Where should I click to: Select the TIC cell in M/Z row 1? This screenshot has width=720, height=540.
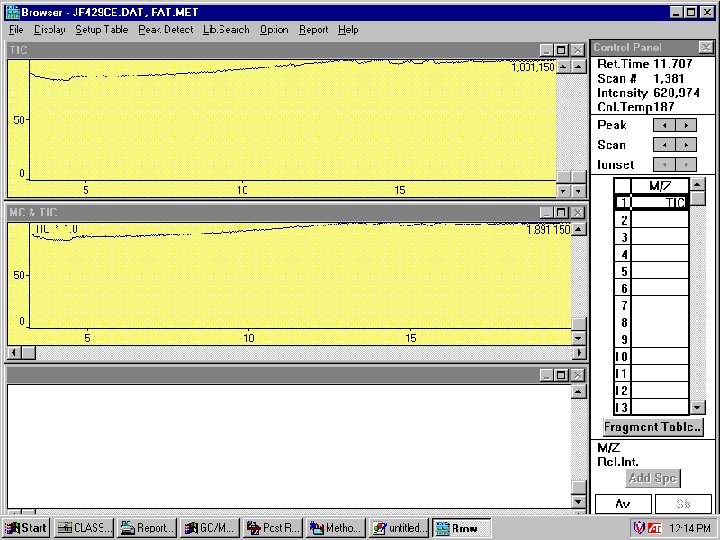[x=660, y=202]
